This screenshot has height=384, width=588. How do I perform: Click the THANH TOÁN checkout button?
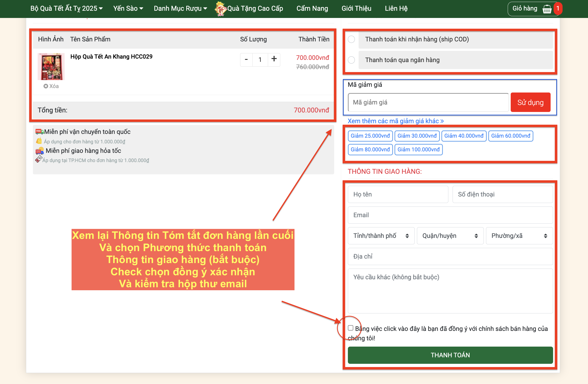pyautogui.click(x=450, y=355)
